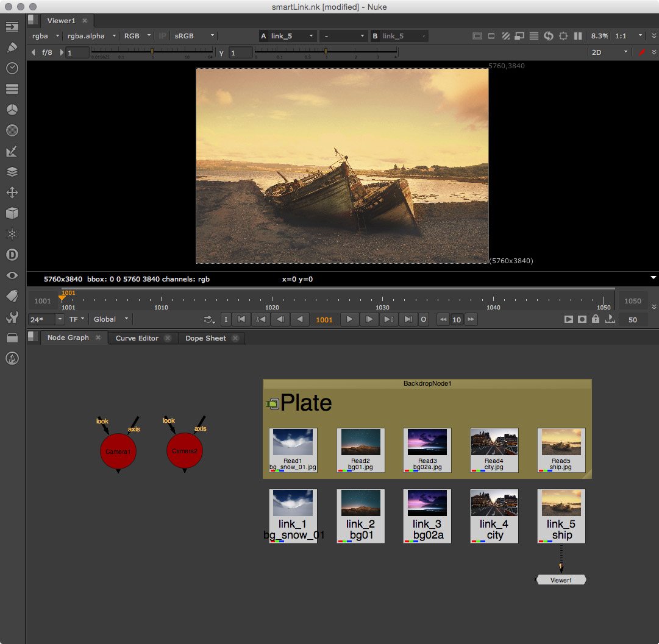Click the current frame field showing 1001
This screenshot has height=644, width=659.
(324, 319)
